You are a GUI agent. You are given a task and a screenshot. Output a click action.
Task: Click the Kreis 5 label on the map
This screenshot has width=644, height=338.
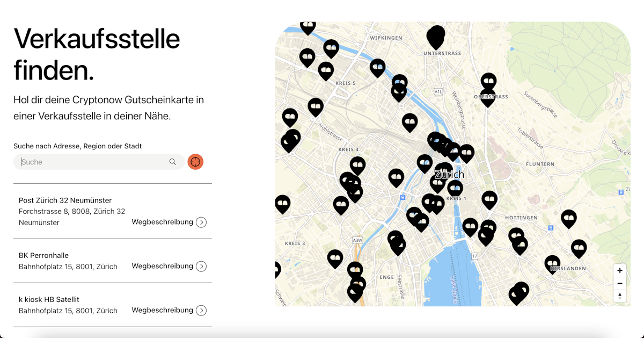point(345,83)
